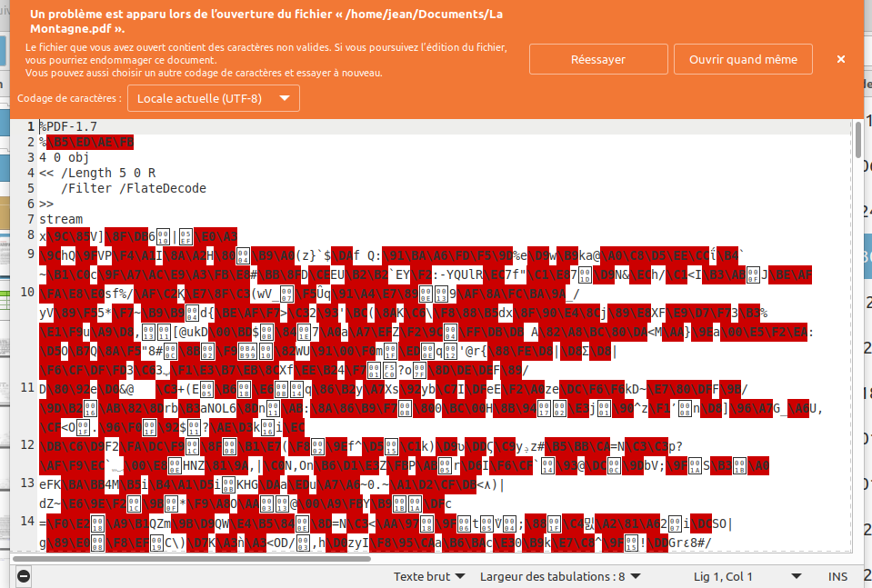
Task: Click Ouvrir quand même button
Action: [743, 59]
